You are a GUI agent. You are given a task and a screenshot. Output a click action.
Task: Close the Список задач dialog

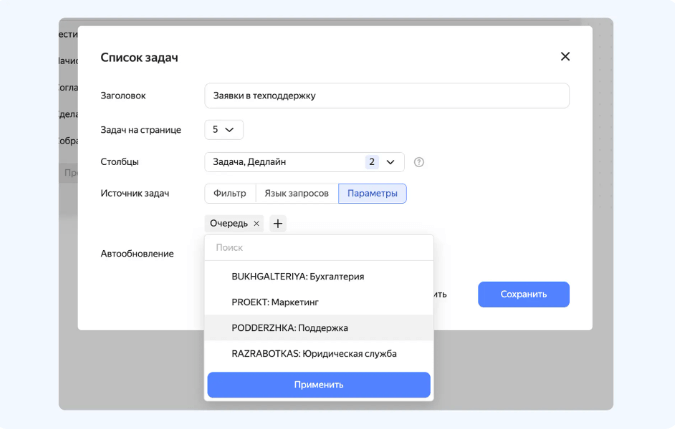565,56
